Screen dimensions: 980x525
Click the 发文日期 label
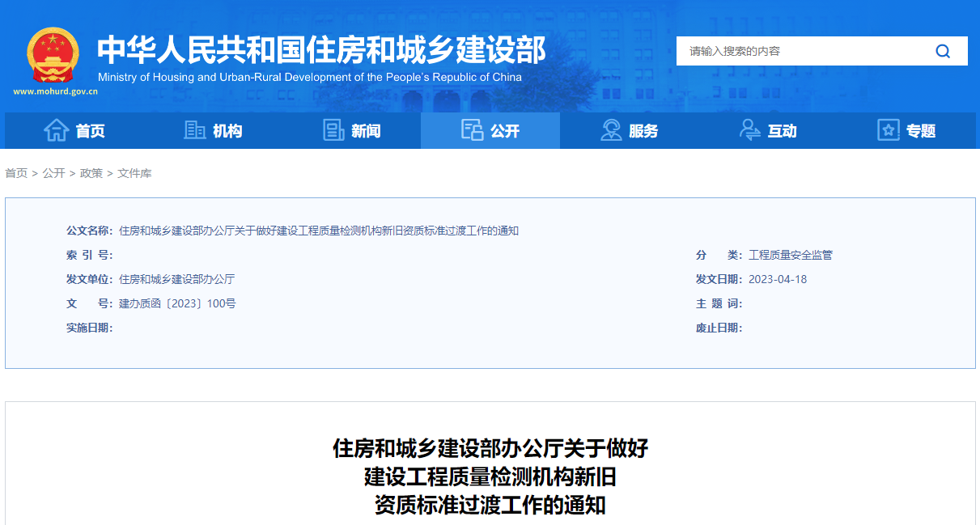(x=719, y=279)
